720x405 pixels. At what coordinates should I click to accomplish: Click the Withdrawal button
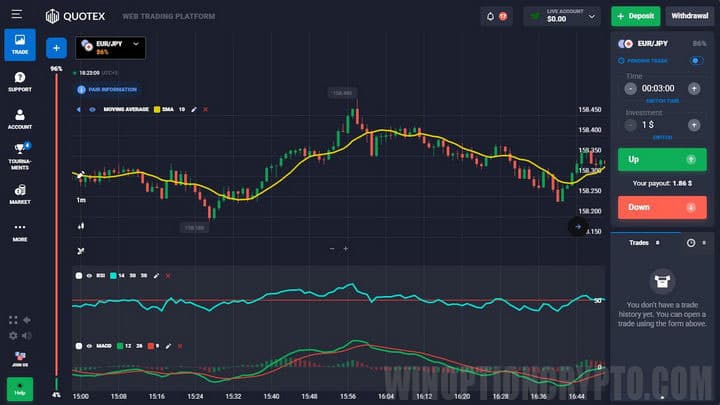[690, 16]
